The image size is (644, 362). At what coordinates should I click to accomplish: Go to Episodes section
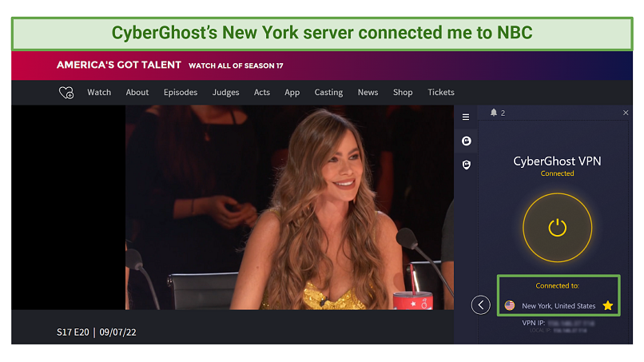click(181, 93)
